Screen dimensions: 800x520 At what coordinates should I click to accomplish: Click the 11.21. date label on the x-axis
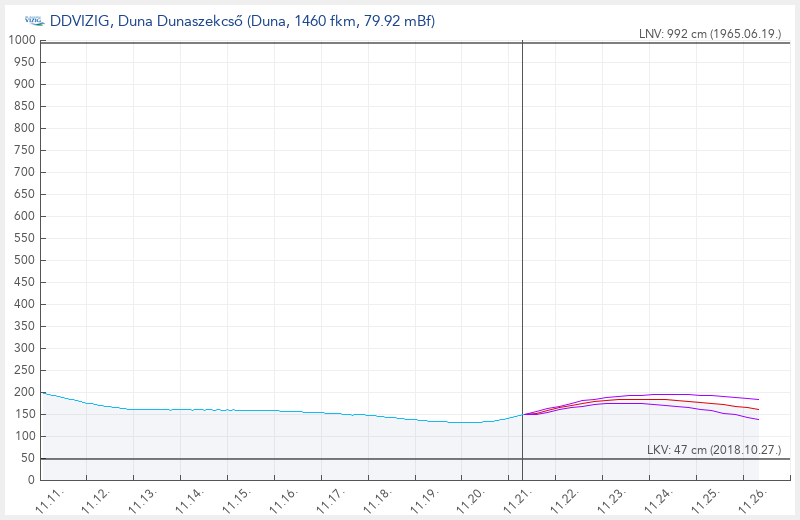pos(516,498)
